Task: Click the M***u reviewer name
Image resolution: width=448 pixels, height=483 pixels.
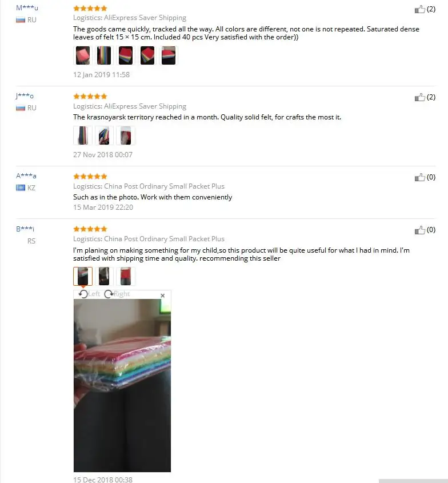Action: click(x=27, y=7)
